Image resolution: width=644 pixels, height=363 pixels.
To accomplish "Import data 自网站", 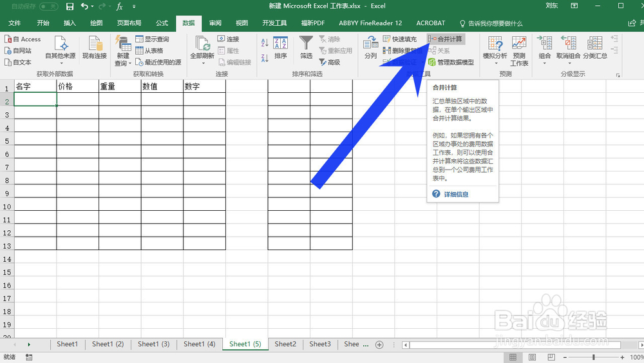I will [18, 50].
